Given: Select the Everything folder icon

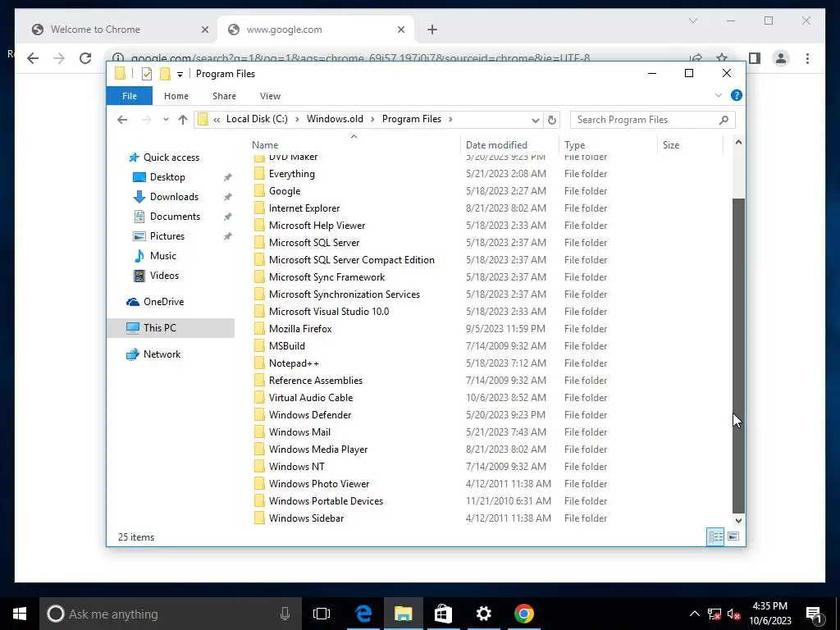Looking at the screenshot, I should (x=259, y=174).
